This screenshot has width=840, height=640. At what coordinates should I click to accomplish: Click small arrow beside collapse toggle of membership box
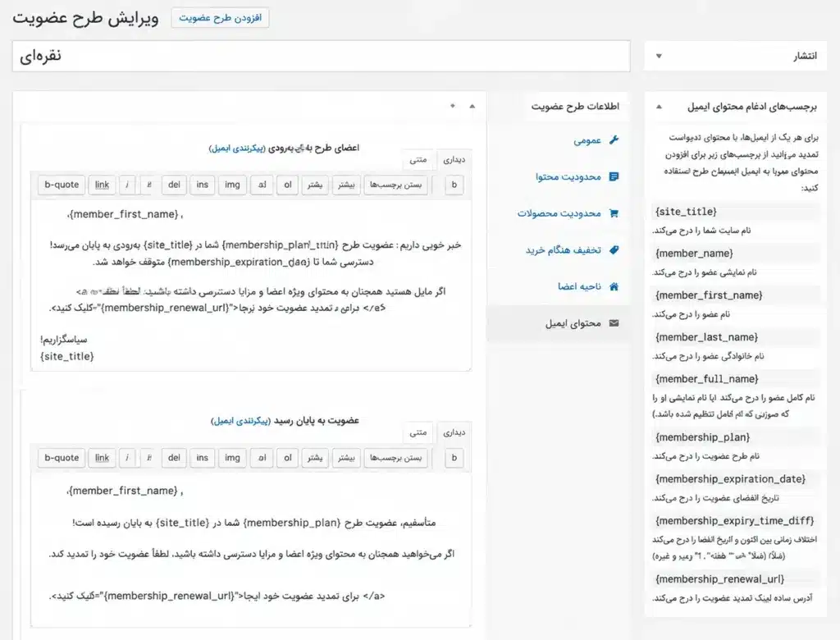pyautogui.click(x=453, y=106)
